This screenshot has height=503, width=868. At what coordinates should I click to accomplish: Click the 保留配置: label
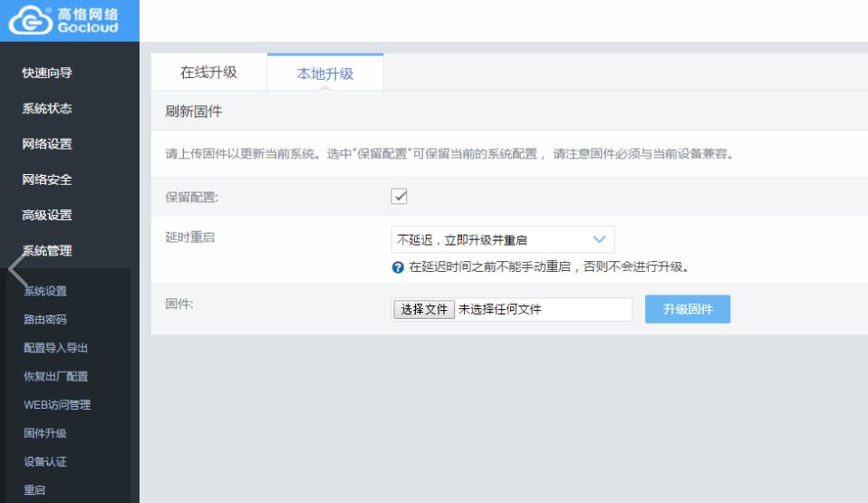point(191,198)
